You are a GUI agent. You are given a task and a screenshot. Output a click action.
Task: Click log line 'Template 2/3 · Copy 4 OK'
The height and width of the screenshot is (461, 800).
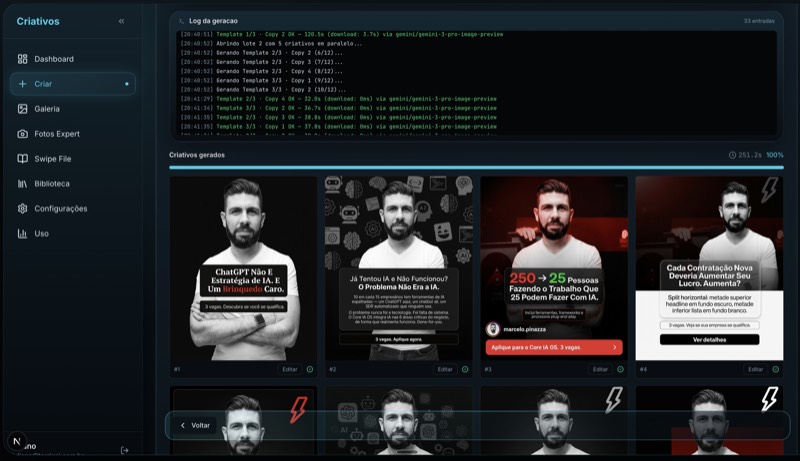(x=338, y=99)
